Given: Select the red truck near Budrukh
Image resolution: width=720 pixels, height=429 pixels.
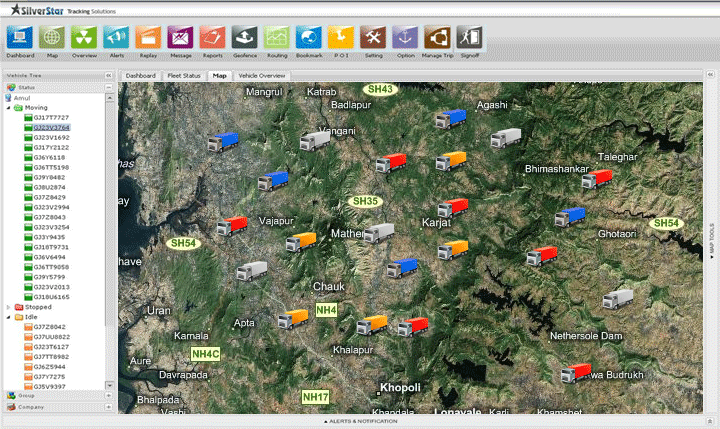Looking at the screenshot, I should (x=576, y=373).
